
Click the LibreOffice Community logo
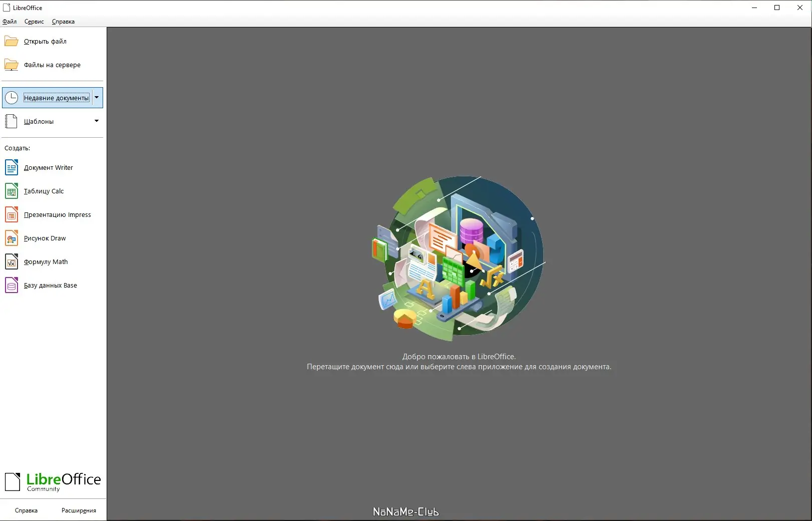[x=53, y=482]
